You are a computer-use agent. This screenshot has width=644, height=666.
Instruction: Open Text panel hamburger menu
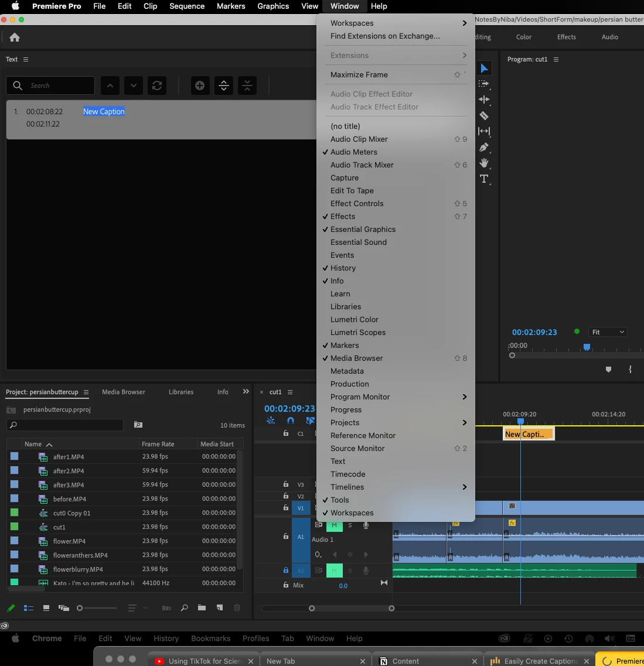26,60
